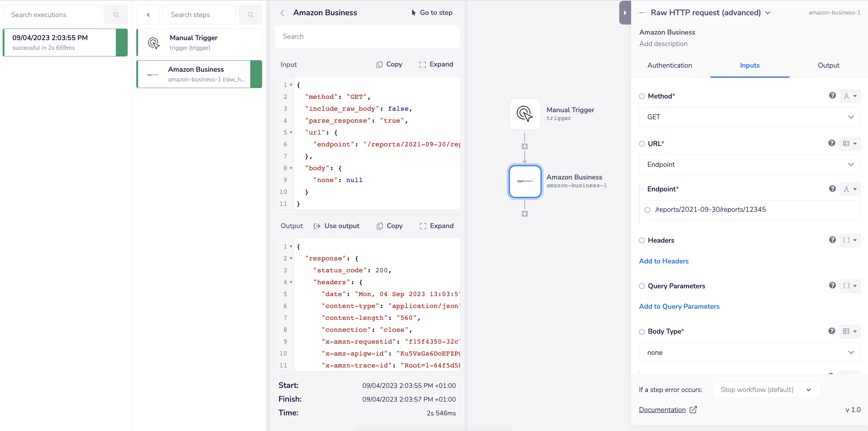Select the radio button next to Method

(642, 96)
